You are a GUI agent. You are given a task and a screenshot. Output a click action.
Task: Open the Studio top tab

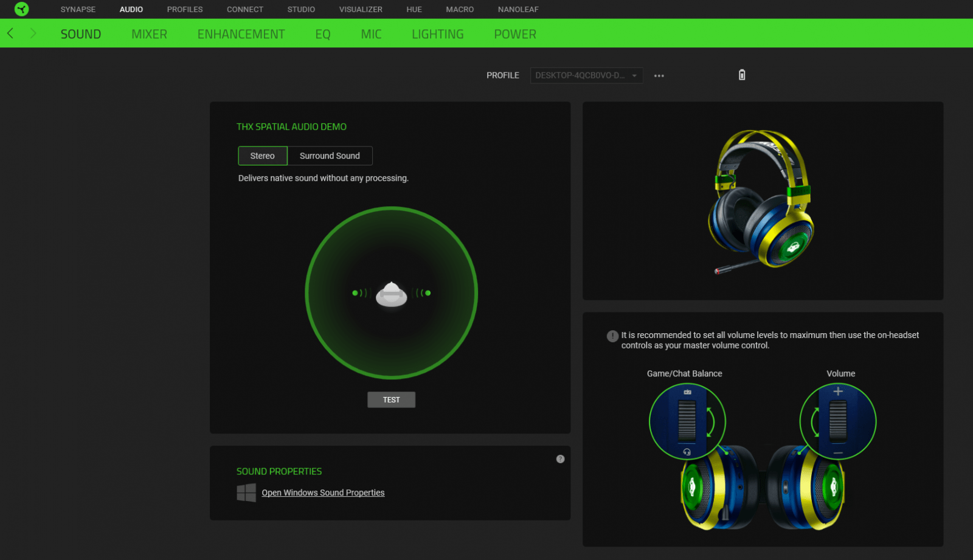pos(301,9)
